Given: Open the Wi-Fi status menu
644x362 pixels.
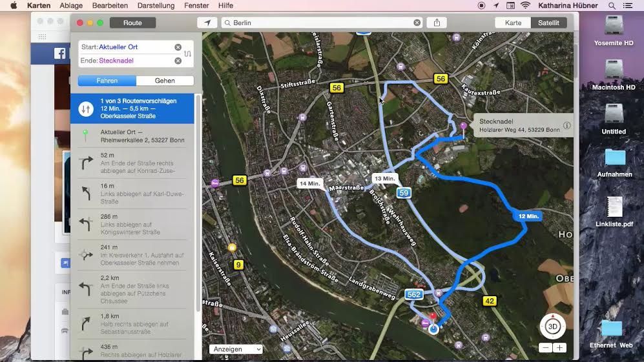Looking at the screenshot, I should (x=525, y=5).
